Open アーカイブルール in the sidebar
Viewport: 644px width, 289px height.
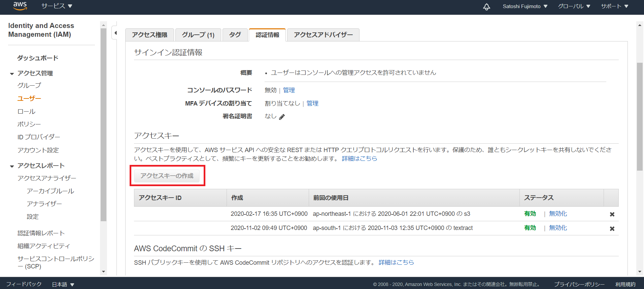pyautogui.click(x=50, y=191)
